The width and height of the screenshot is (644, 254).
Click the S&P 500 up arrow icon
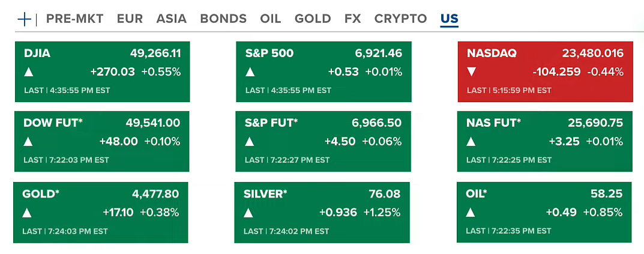click(250, 72)
